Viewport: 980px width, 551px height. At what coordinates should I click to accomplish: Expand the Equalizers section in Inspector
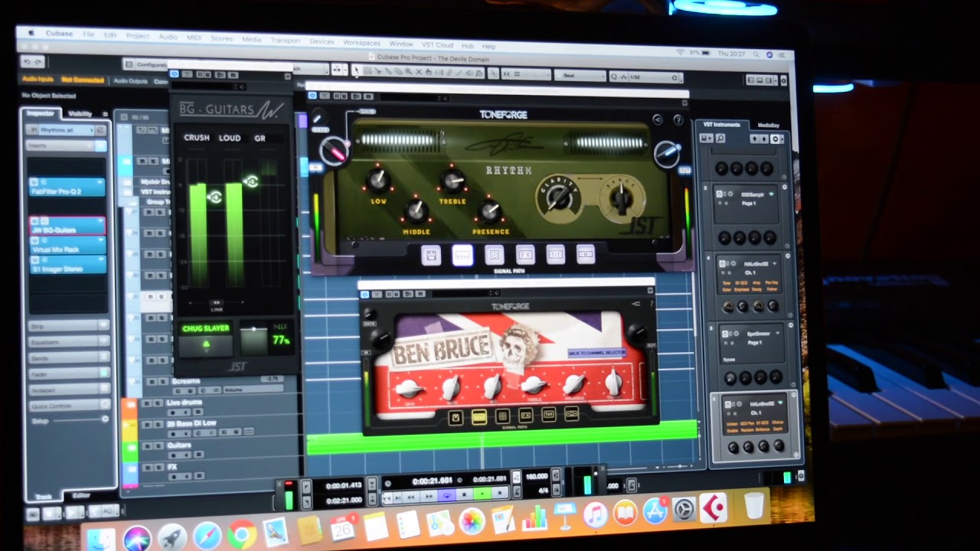[69, 342]
